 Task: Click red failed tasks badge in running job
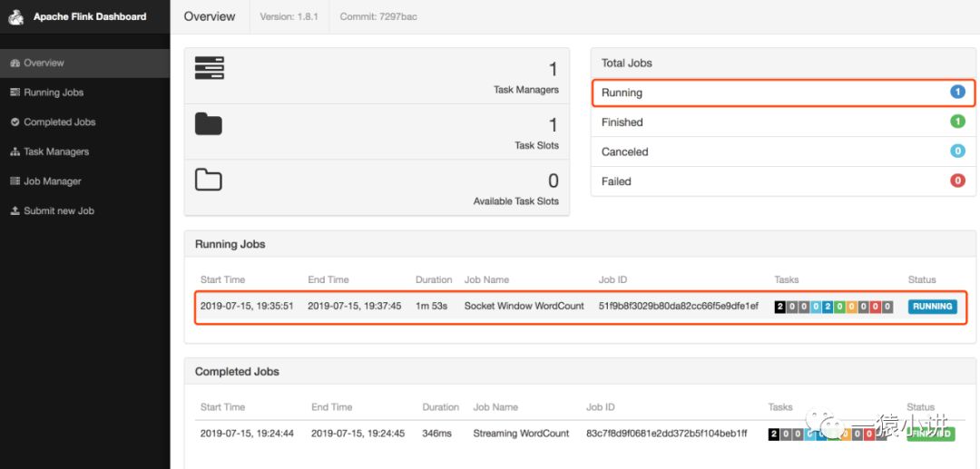pos(876,307)
